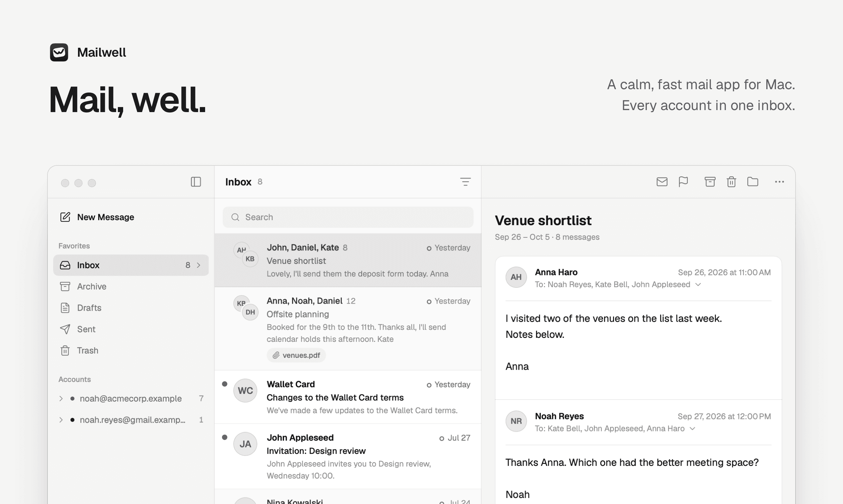
Task: Go to the Sent folder
Action: tap(131, 329)
